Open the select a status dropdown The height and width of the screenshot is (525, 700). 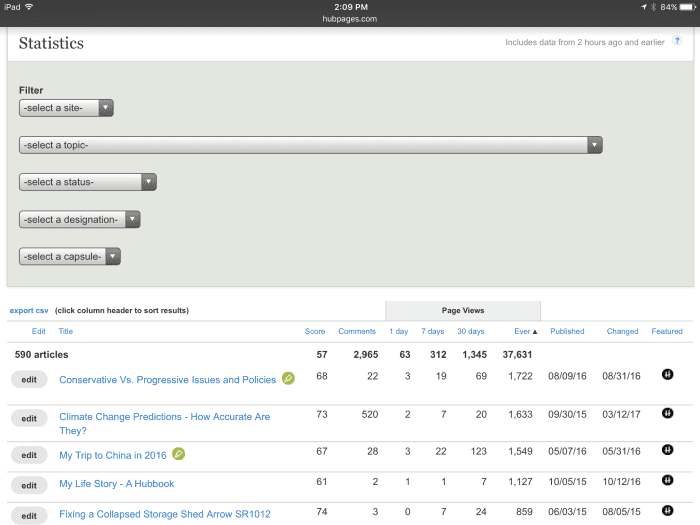click(88, 182)
